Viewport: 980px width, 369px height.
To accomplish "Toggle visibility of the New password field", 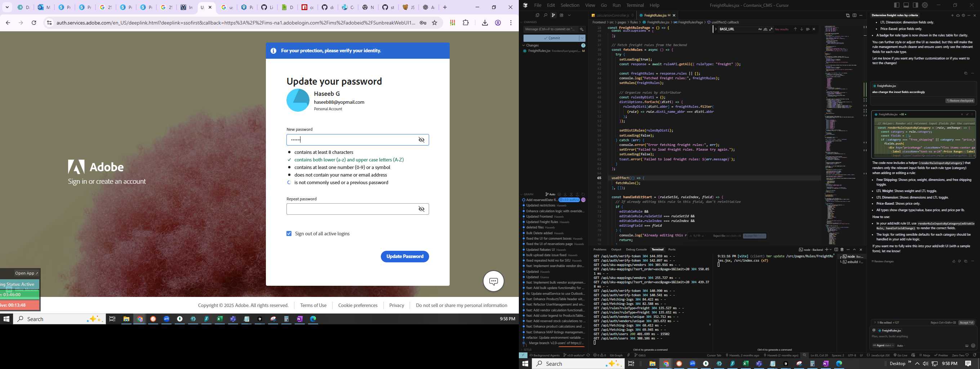I will [x=421, y=140].
